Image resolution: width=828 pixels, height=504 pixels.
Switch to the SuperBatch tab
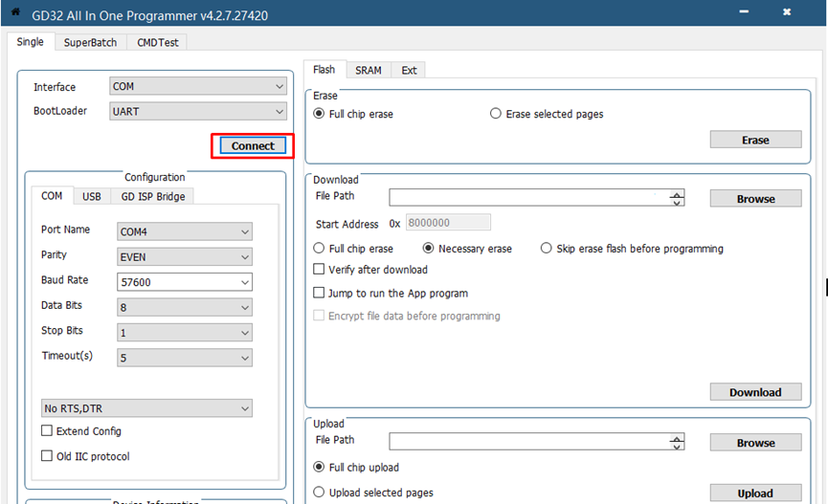(x=90, y=42)
